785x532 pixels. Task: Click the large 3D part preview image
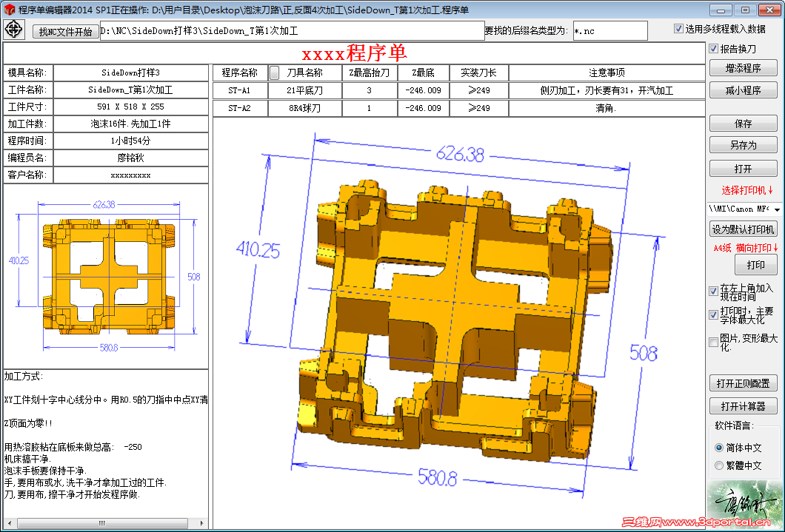click(458, 323)
